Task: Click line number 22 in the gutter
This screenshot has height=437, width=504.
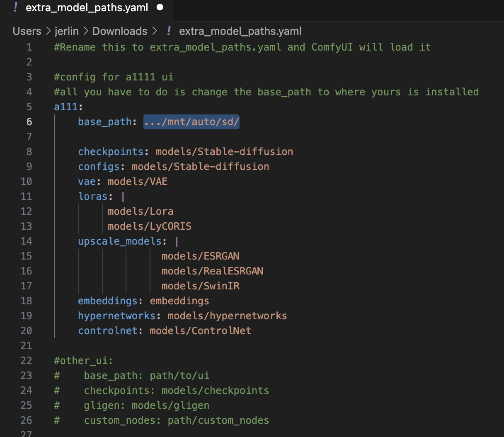Action: tap(26, 360)
